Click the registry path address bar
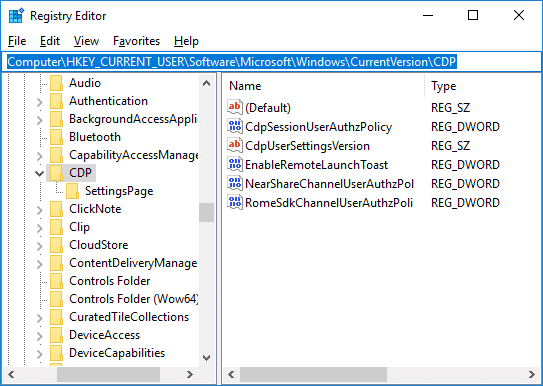543x386 pixels. (x=271, y=62)
